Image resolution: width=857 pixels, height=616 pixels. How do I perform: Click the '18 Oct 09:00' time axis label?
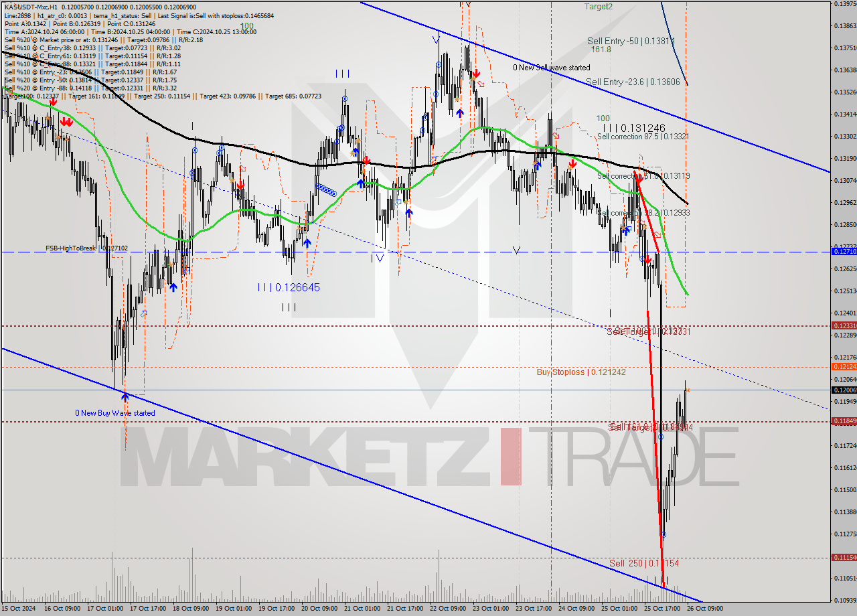(191, 609)
